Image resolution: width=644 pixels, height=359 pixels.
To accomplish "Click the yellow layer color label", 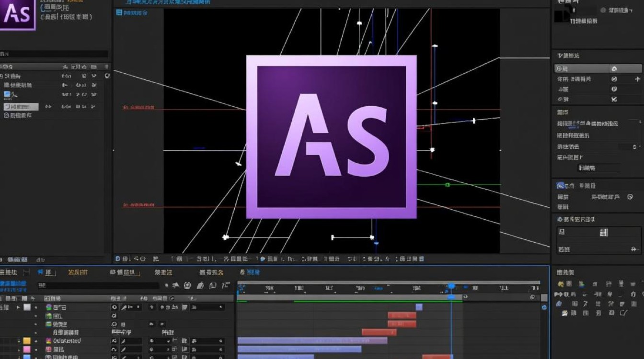I will coord(27,341).
